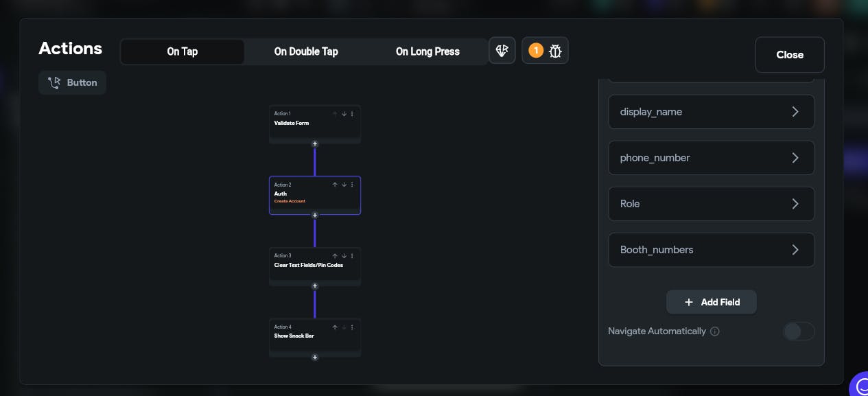The width and height of the screenshot is (868, 396).
Task: Move Action 1 Validate Form down
Action: [344, 114]
